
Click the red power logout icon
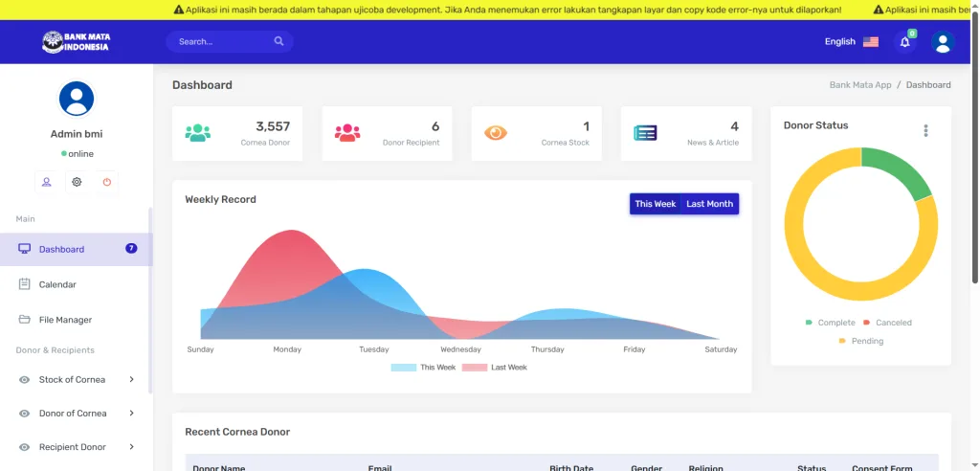click(x=107, y=182)
